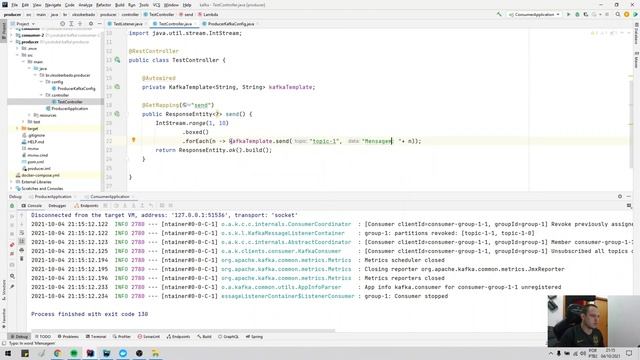The height and width of the screenshot is (360, 640).
Task: Open the TODO tool window
Action: pyautogui.click(x=42, y=337)
